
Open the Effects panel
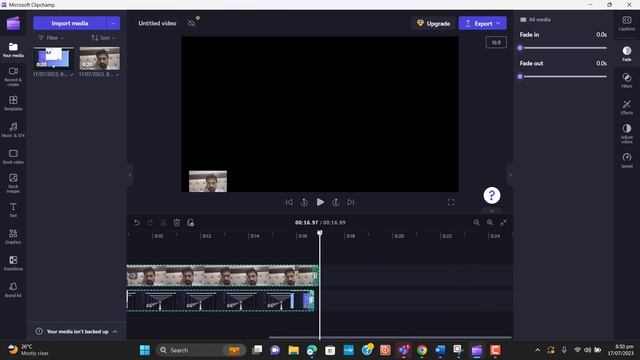[x=627, y=107]
